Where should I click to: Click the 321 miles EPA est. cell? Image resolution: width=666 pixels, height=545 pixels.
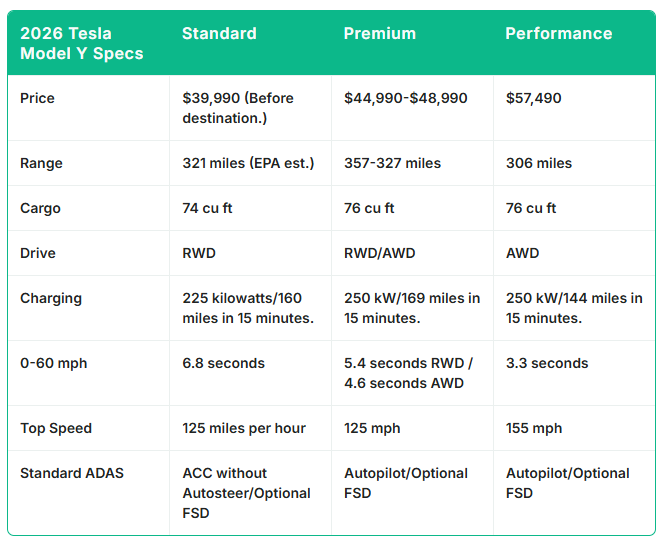248,163
